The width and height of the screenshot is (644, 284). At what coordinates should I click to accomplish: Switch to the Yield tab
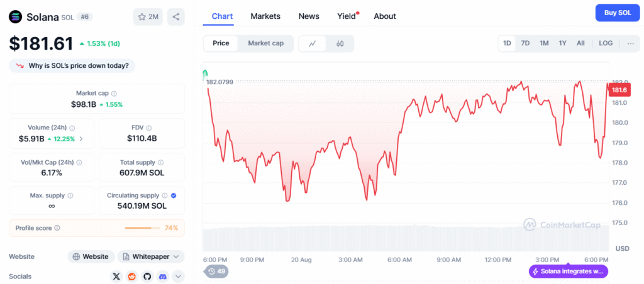click(348, 16)
